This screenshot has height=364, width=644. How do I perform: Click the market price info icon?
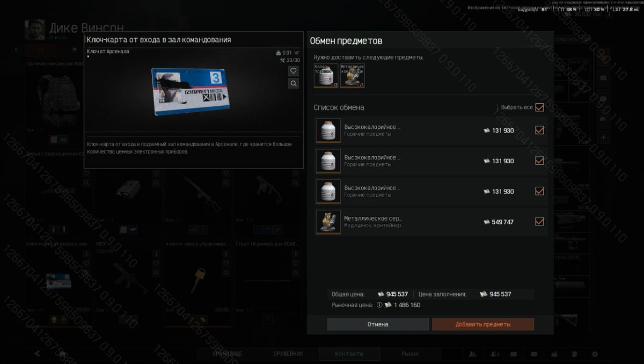point(379,305)
